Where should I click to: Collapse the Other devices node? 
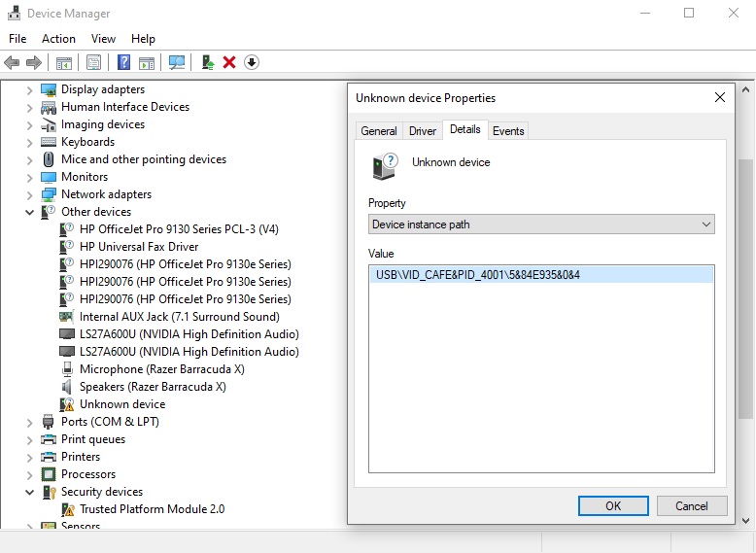(x=29, y=212)
